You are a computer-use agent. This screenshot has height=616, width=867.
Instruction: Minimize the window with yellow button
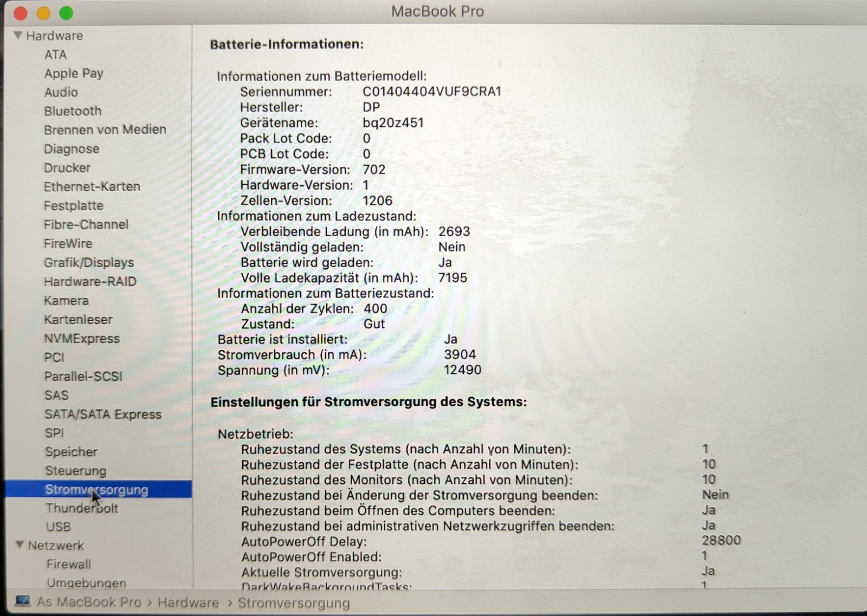(43, 13)
